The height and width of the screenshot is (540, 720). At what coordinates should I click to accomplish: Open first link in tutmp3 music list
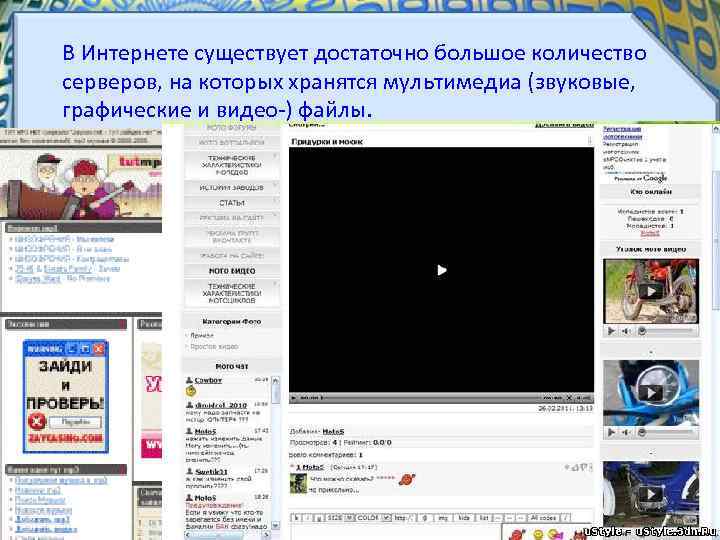64,239
